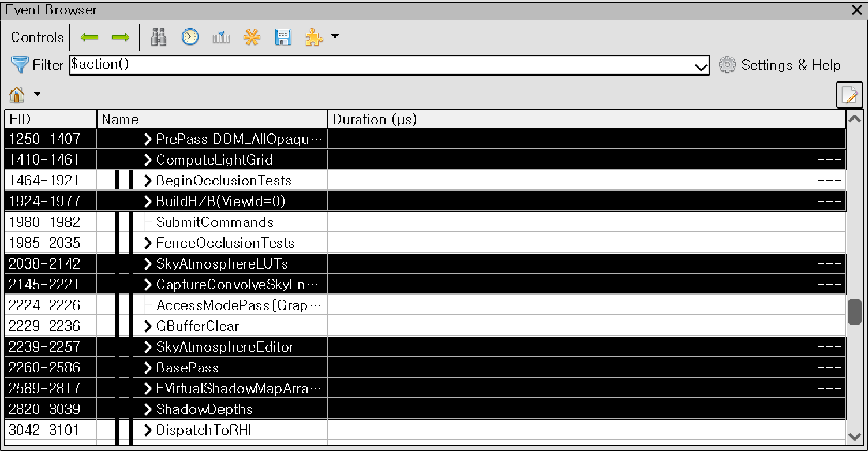Select EID 2229-2236 cell

[x=51, y=326]
